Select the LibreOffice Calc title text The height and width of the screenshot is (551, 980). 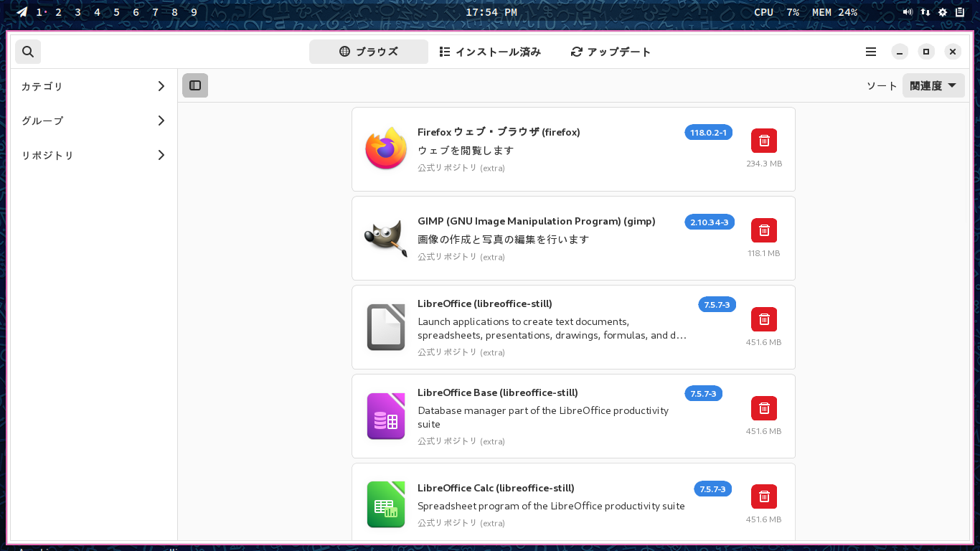[x=496, y=488]
